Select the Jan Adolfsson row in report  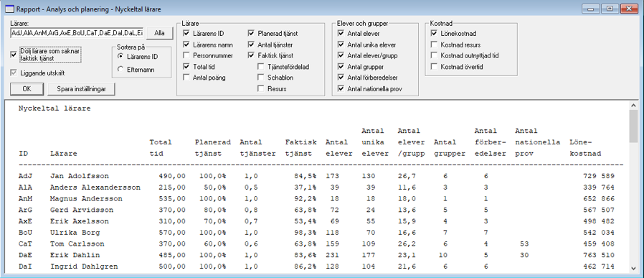[316, 176]
